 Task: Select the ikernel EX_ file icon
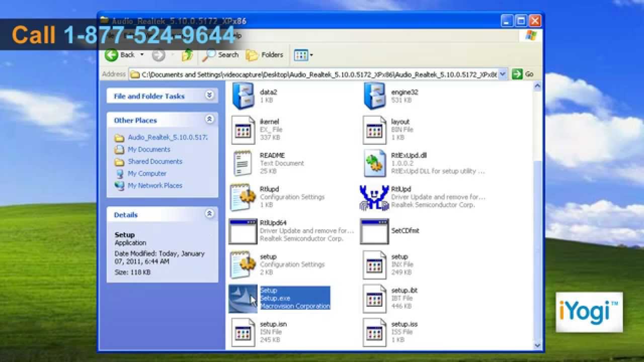pos(243,130)
